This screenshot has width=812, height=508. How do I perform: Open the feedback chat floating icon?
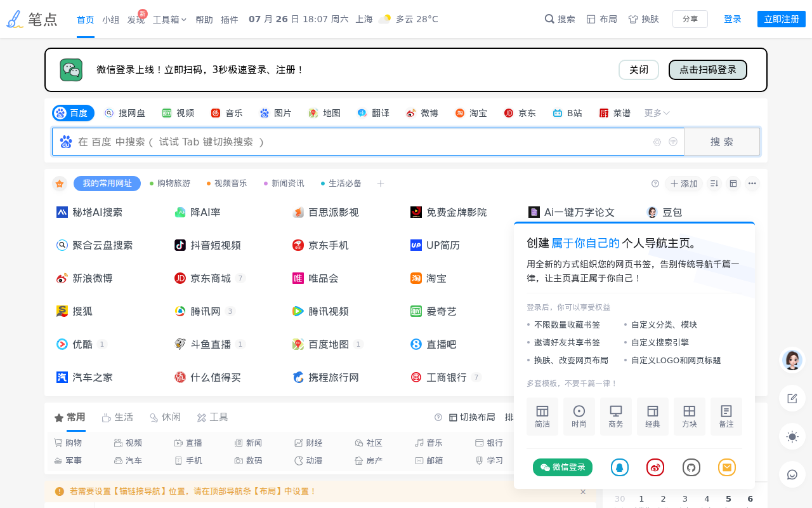792,474
